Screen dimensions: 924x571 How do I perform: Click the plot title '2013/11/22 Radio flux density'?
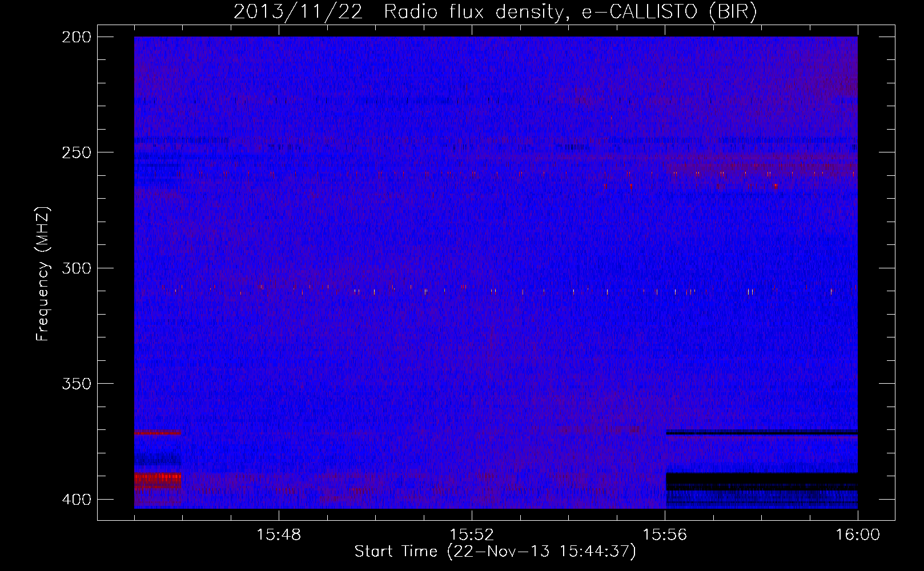click(x=495, y=11)
